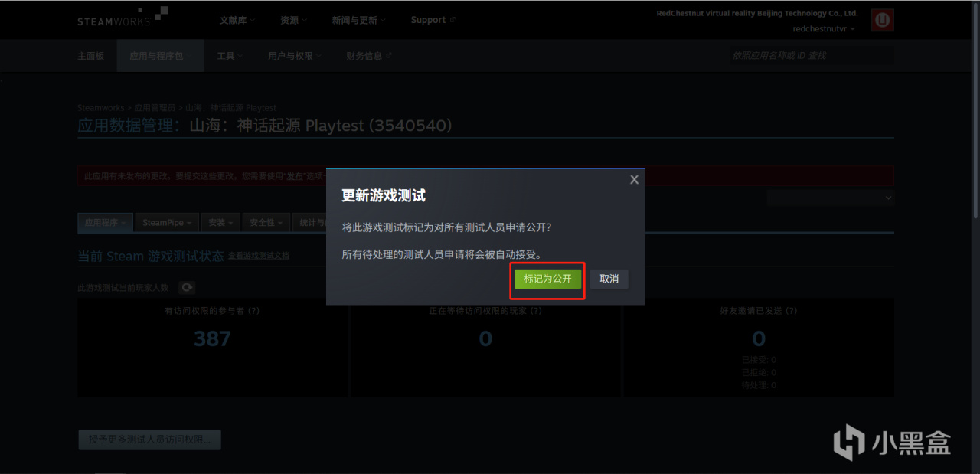Open the SteamPipe tab dropdown
Viewport: 980px width, 474px height.
tap(168, 223)
